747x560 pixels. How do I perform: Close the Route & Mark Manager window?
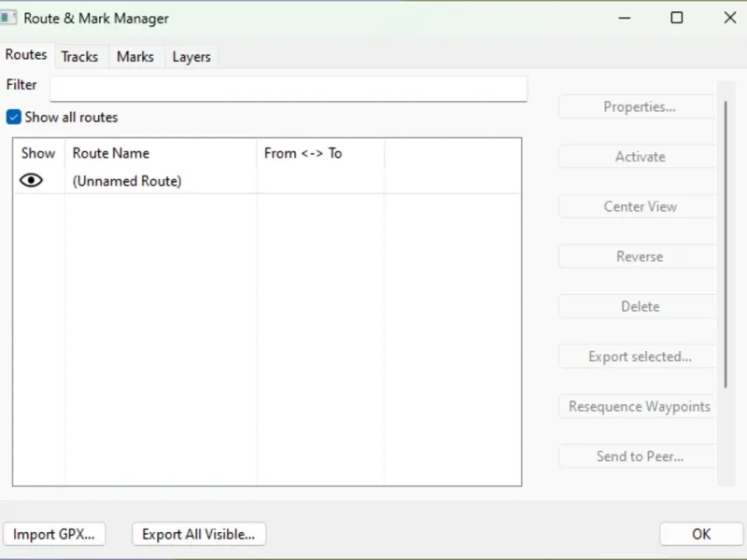tap(730, 18)
